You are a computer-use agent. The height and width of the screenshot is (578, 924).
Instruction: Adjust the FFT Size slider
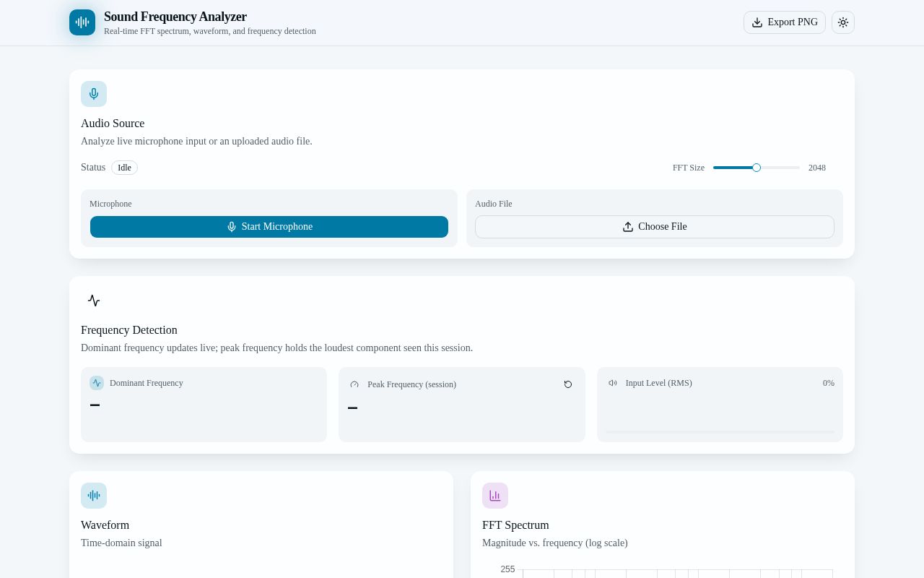[757, 168]
